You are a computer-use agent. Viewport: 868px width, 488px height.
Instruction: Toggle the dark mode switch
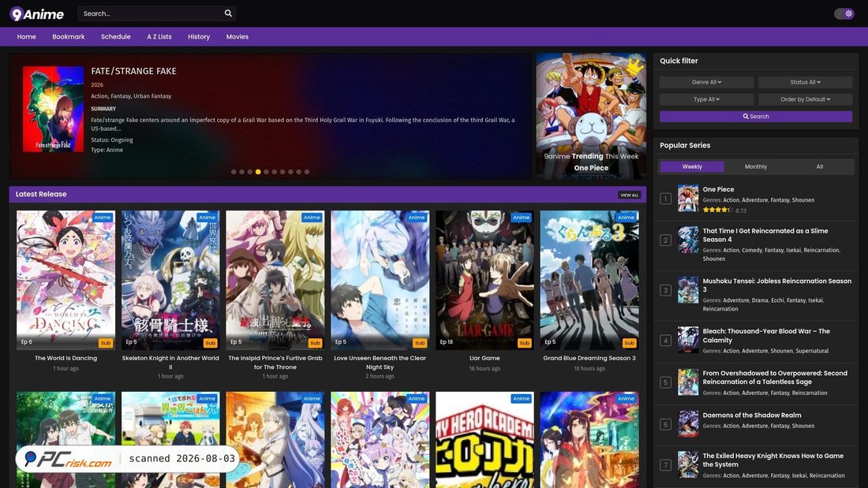point(844,14)
